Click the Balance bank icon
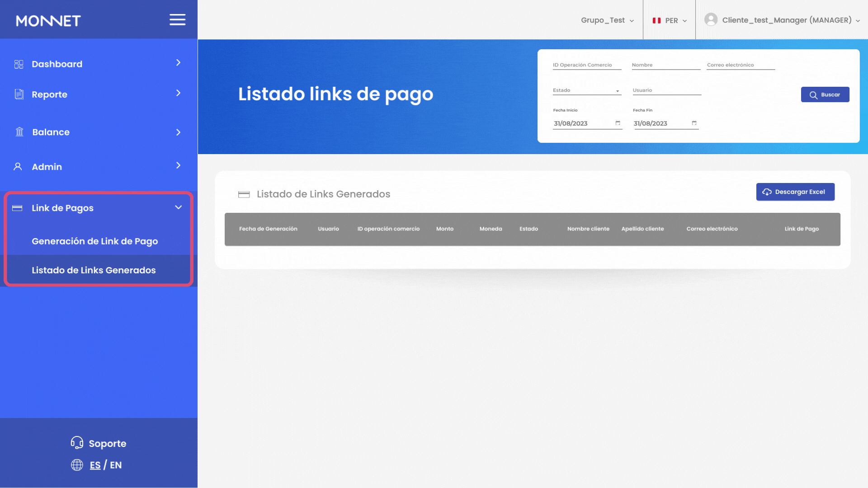 (x=19, y=132)
